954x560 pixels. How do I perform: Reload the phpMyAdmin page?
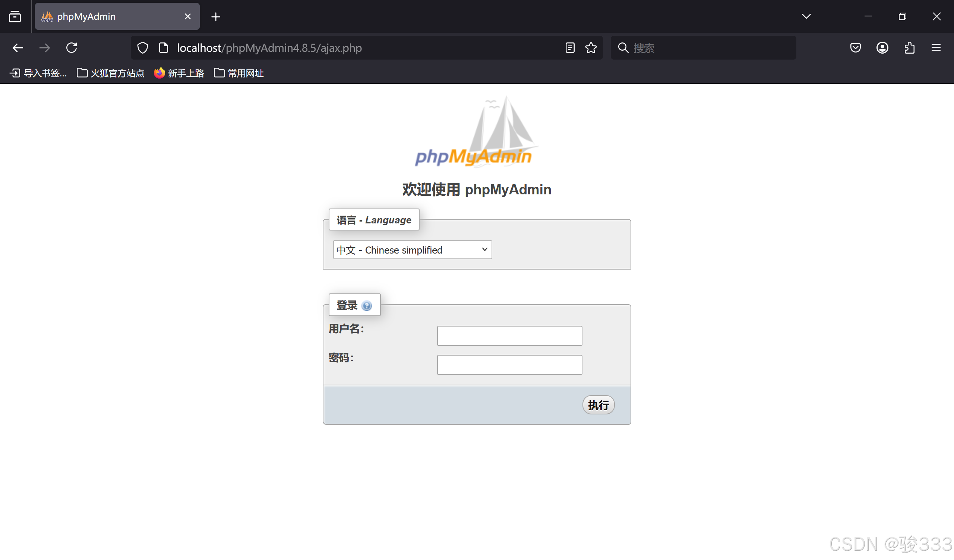(x=72, y=48)
